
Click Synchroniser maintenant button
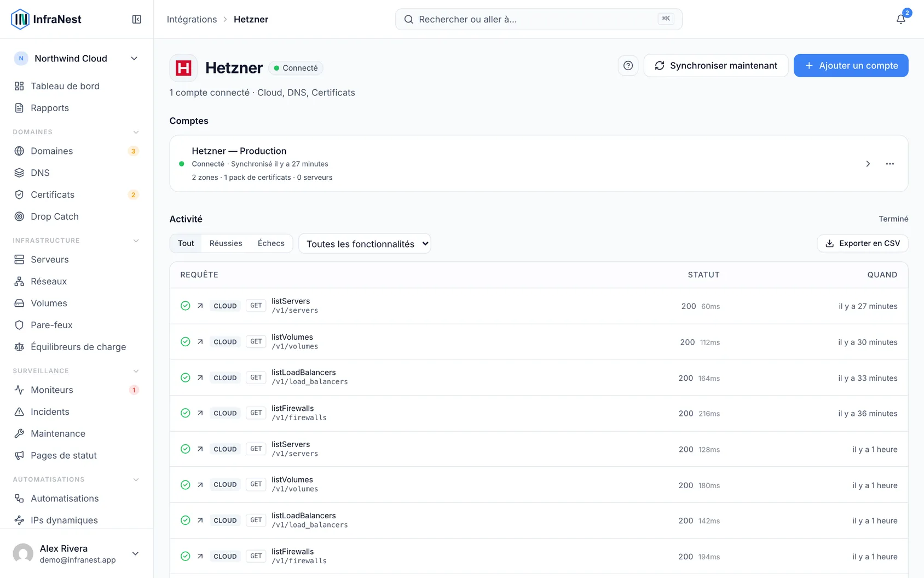coord(716,66)
